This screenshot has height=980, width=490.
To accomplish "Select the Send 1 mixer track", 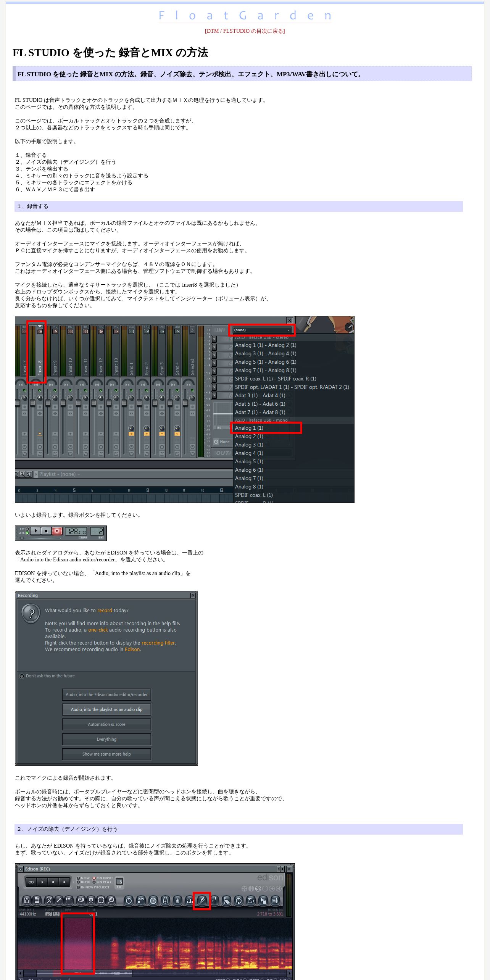I will 128,350.
